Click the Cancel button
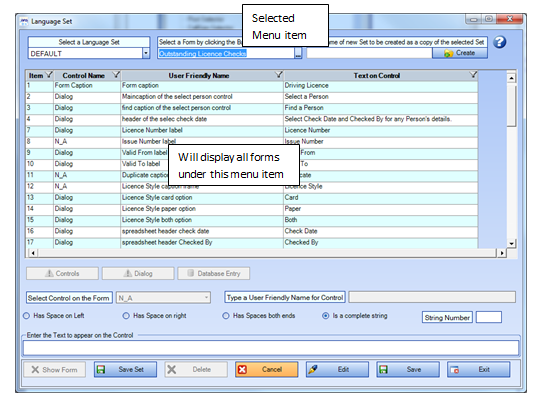 267,369
